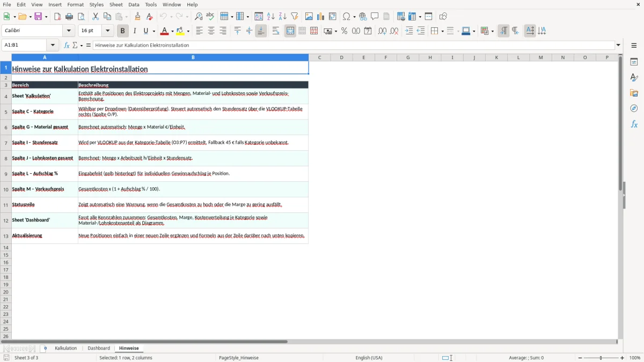Click the sidebar settings hamburger button

coord(634,46)
